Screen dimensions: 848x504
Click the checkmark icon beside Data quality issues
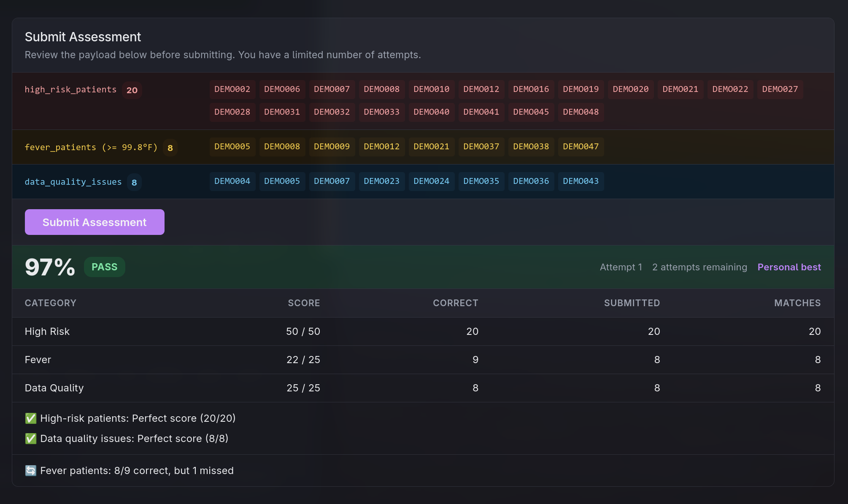point(31,439)
